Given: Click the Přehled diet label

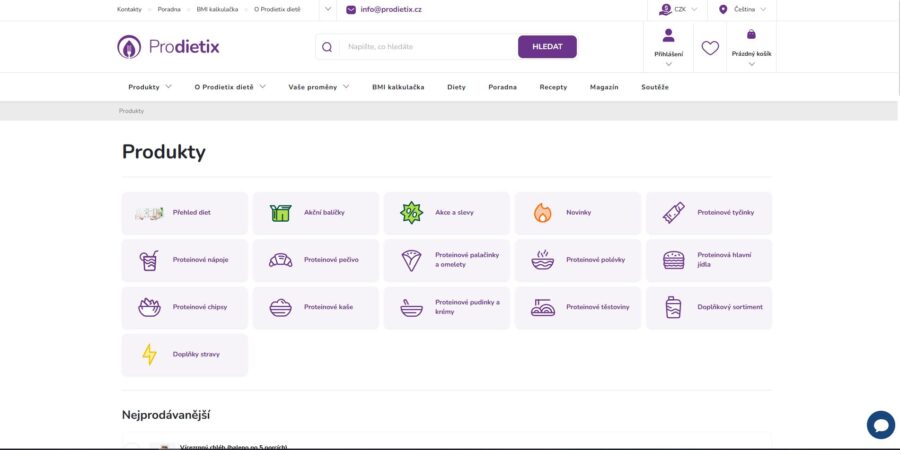Looking at the screenshot, I should pyautogui.click(x=192, y=212).
